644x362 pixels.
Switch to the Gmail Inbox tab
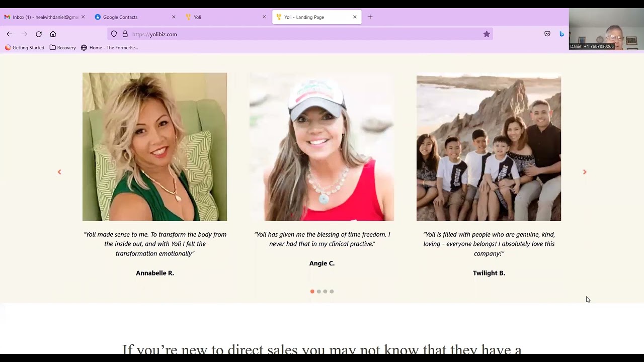44,17
